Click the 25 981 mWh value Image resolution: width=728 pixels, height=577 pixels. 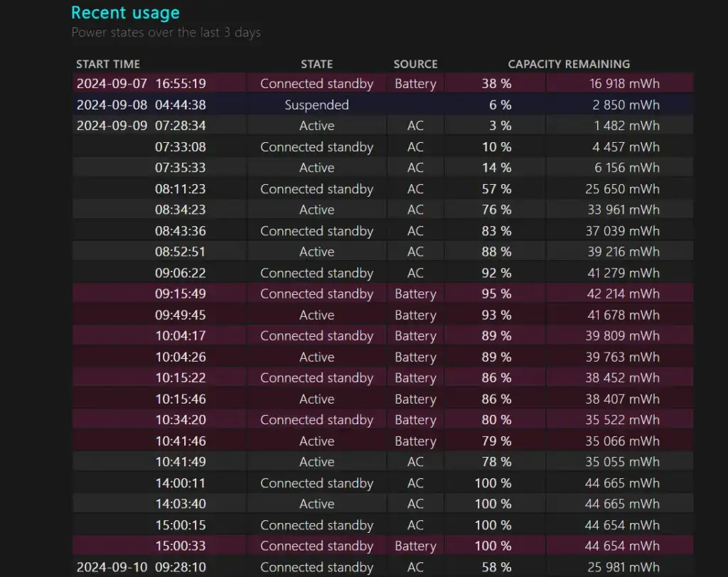click(x=623, y=567)
